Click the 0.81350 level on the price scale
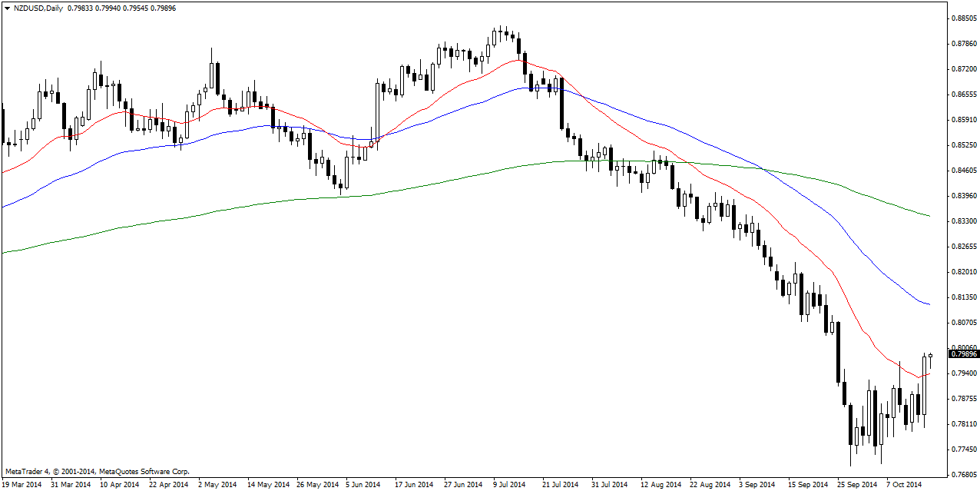The width and height of the screenshot is (980, 491). 963,297
